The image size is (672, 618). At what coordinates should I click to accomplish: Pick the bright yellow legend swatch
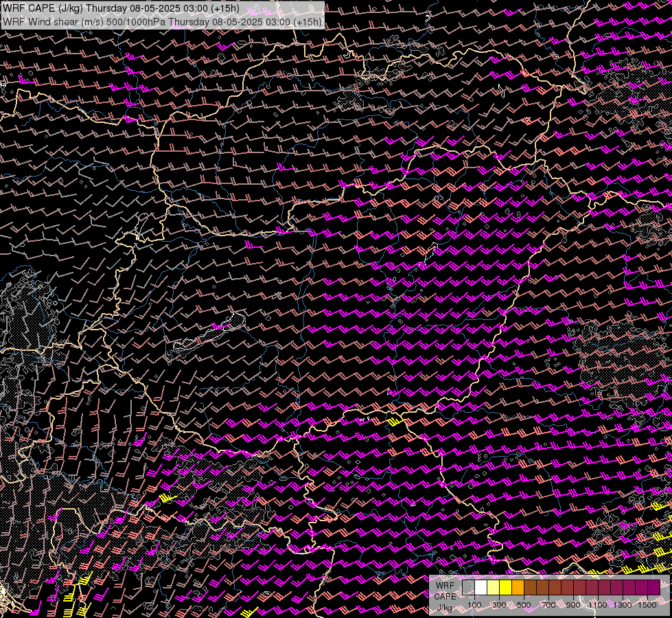[x=505, y=588]
